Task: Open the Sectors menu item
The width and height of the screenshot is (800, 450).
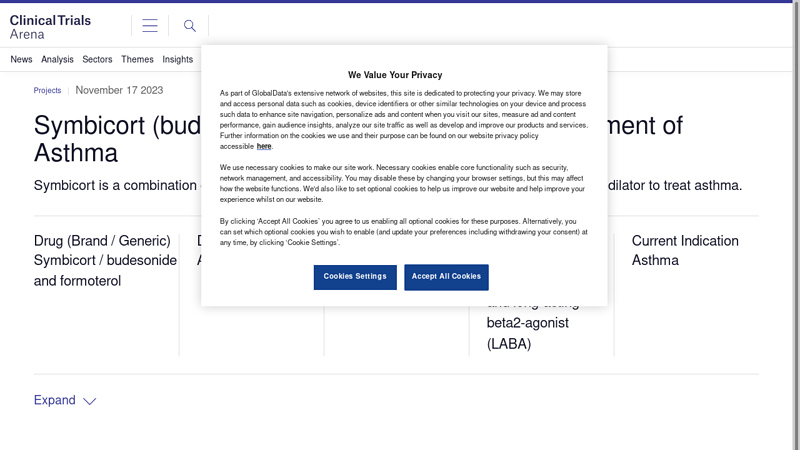Action: point(97,59)
